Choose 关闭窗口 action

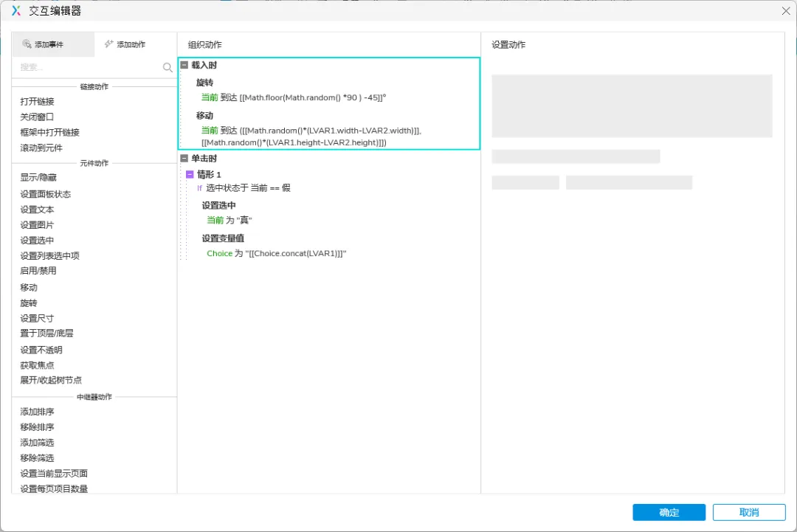point(37,117)
